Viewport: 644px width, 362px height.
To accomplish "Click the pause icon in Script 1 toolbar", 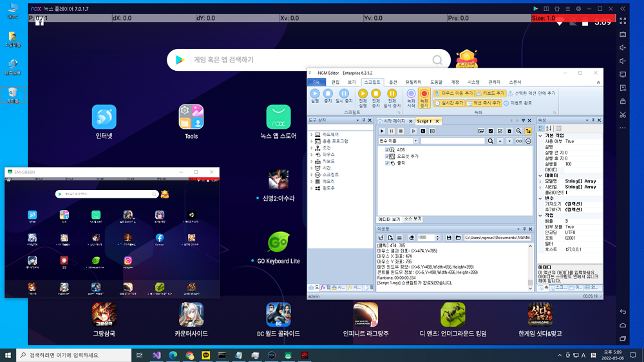I will (x=391, y=131).
